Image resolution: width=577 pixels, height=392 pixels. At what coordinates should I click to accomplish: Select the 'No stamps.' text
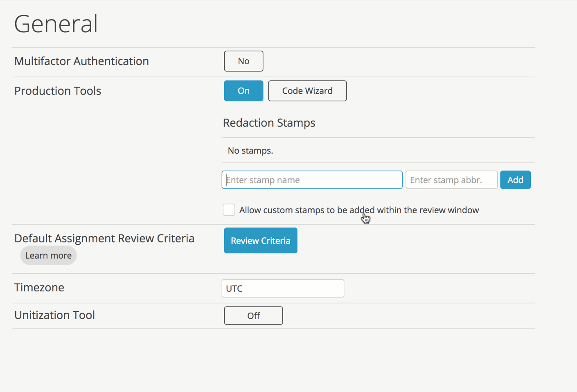pyautogui.click(x=250, y=151)
